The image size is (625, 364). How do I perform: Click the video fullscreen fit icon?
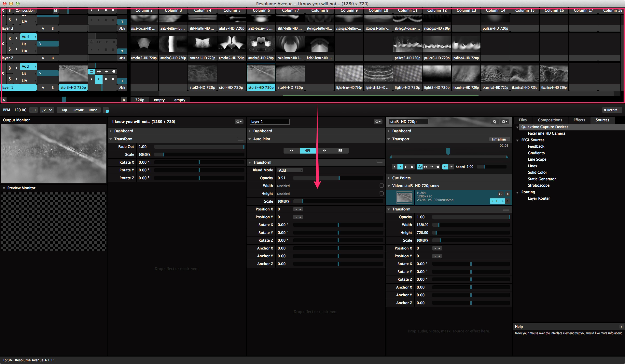coord(501,194)
